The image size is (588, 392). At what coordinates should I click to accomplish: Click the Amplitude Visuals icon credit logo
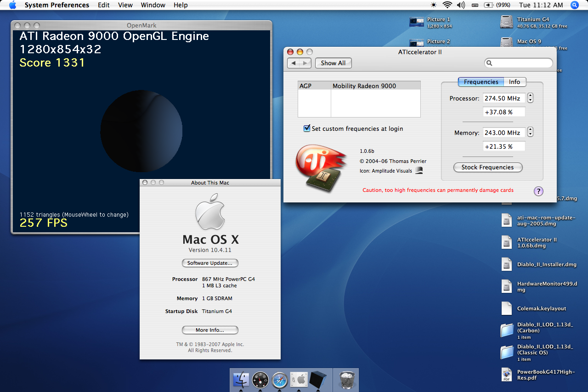pyautogui.click(x=418, y=171)
